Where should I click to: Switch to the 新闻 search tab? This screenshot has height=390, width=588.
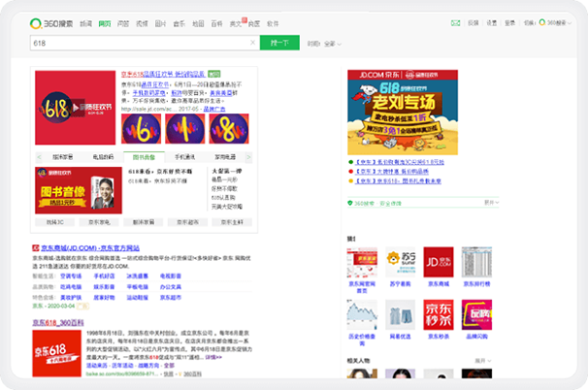[85, 23]
